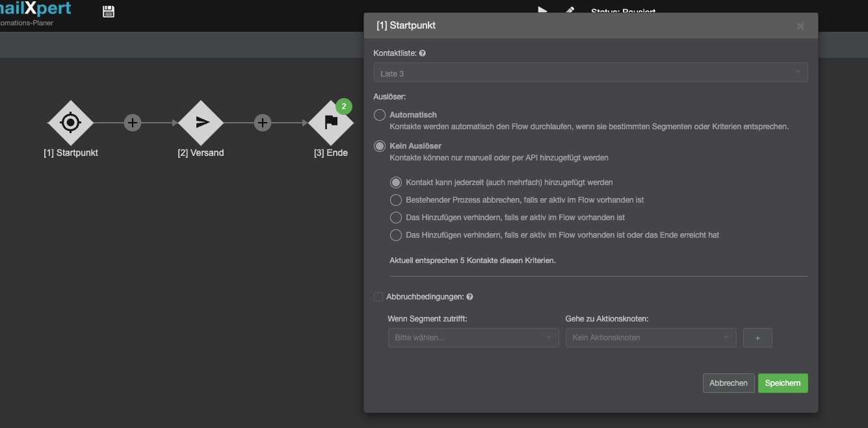This screenshot has width=868, height=428.
Task: Close the Startpunkt dialog with X
Action: point(800,27)
